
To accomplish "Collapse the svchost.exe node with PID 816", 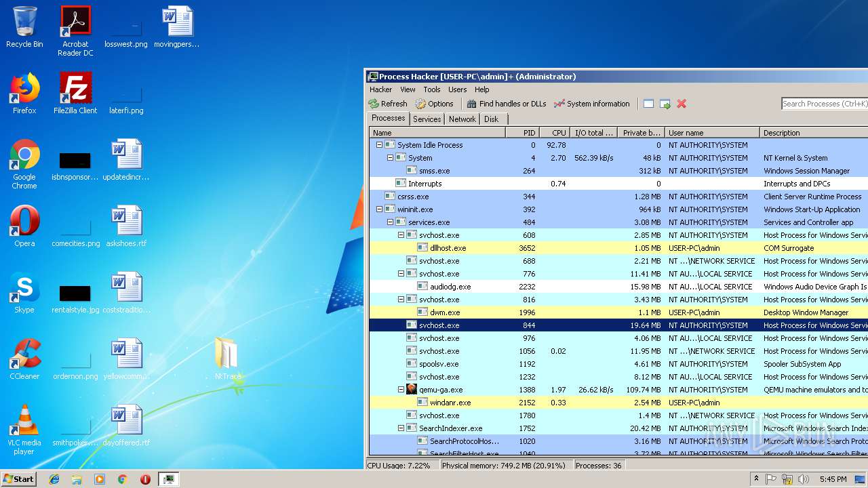I will point(401,300).
